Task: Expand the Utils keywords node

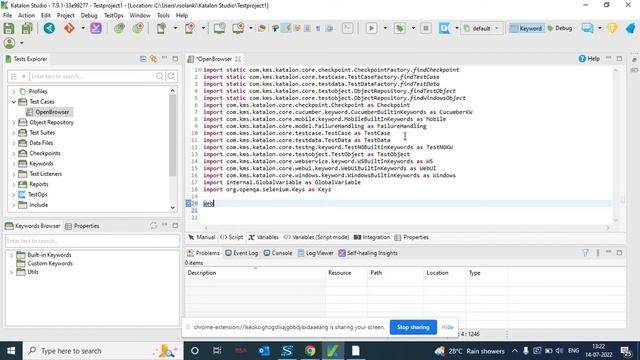Action: click(11, 272)
